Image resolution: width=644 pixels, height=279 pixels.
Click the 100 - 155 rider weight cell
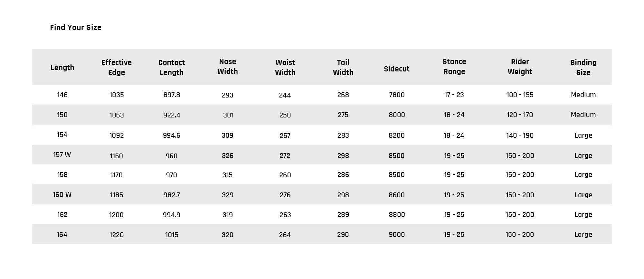[x=520, y=95]
